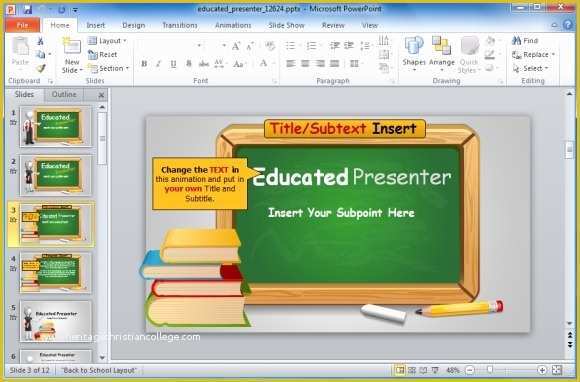The width and height of the screenshot is (580, 382).
Task: Switch to Slide Sorter view
Action: 412,370
